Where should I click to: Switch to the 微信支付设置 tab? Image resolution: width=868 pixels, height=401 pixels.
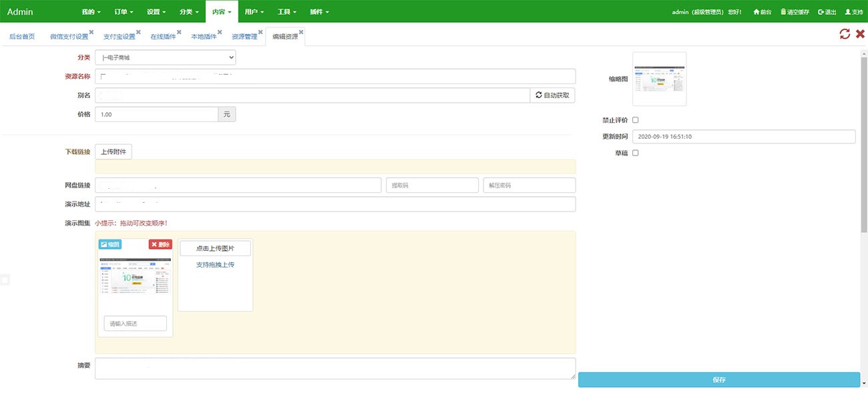(x=69, y=37)
